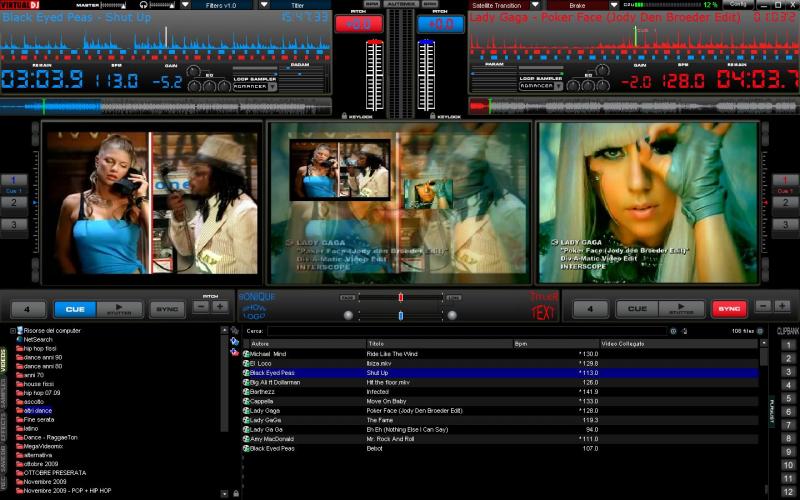Open the dropdown arrow right of Satellite Transition
Screen dimensions: 800x500
(535, 5)
